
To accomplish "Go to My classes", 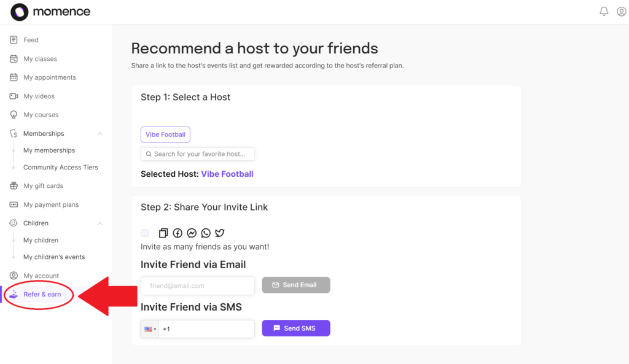I will coord(40,59).
